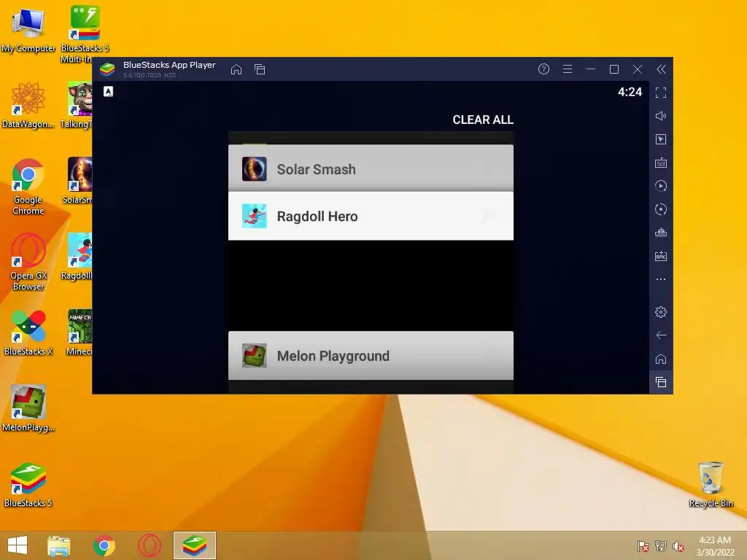Select Talking Tom desktop shortcut

coord(76,105)
